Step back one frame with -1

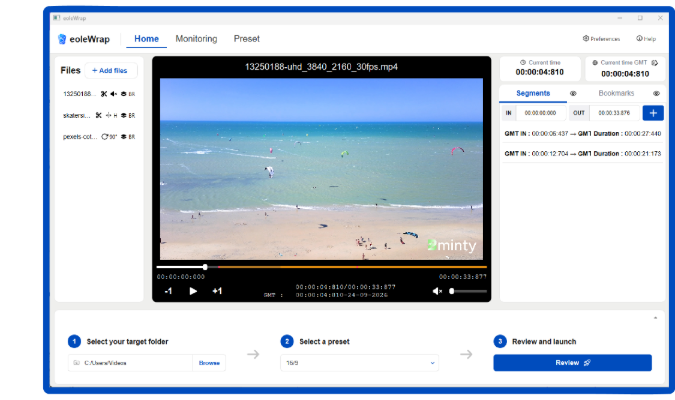(168, 291)
